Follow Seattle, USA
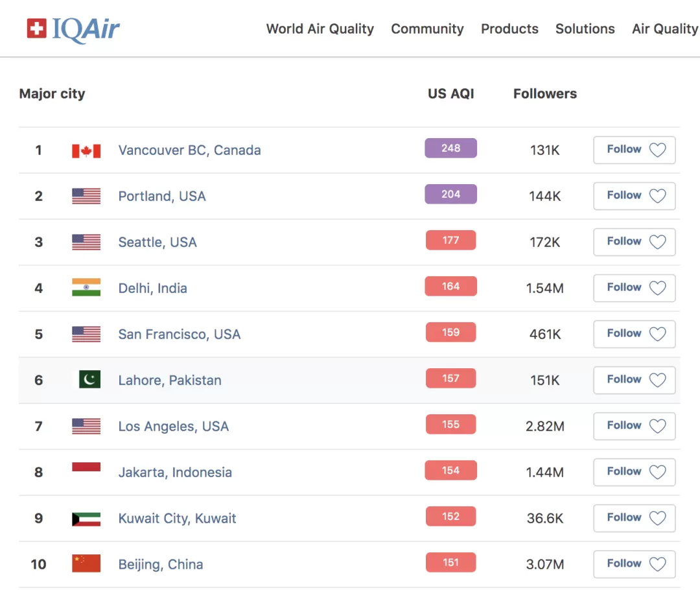Screen dimensions: 700x590 635,242
